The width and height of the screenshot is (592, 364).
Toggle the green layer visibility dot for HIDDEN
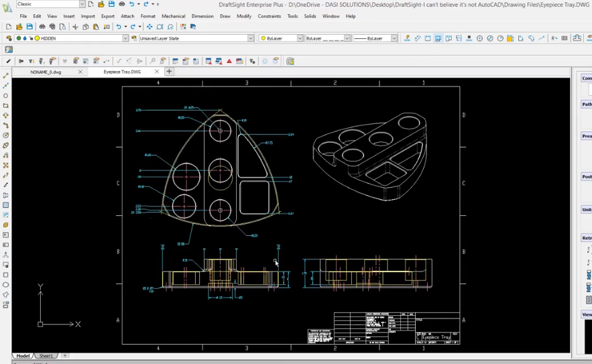click(19, 38)
